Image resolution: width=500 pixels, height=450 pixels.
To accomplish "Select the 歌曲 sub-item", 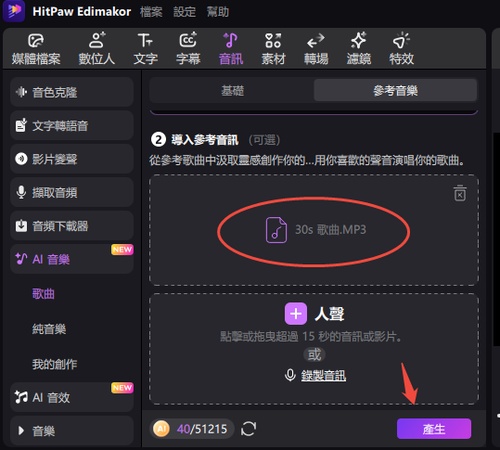I will tap(43, 294).
